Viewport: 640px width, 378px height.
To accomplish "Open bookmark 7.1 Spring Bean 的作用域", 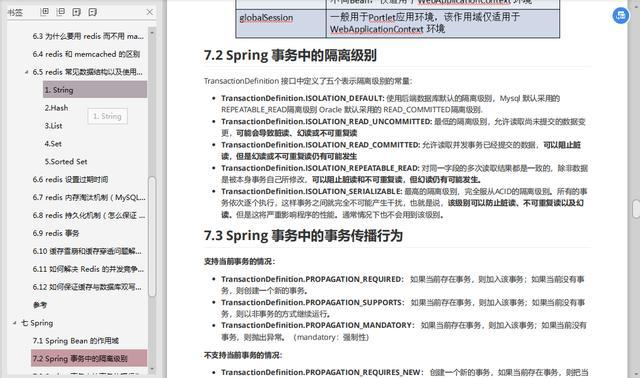I will (76, 341).
